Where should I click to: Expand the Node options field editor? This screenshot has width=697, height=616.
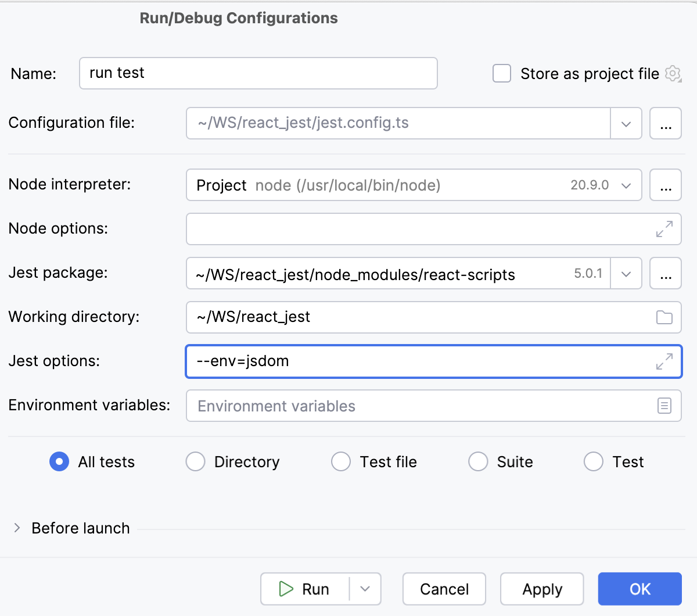click(662, 229)
